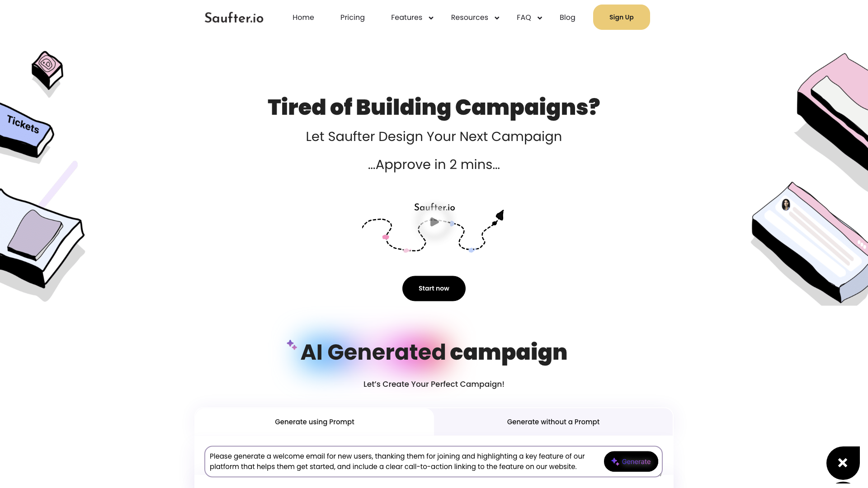Screen dimensions: 868x488
Task: Toggle to Generate using Prompt tab
Action: (314, 422)
